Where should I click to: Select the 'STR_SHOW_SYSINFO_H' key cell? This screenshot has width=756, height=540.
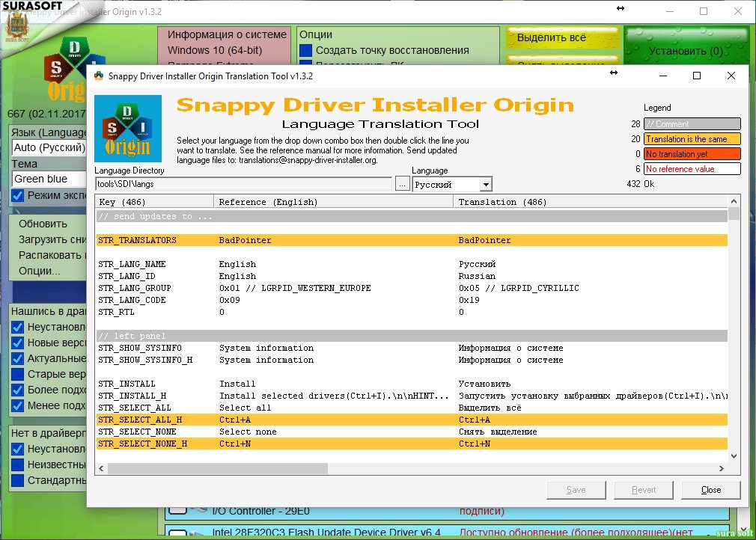pos(145,360)
